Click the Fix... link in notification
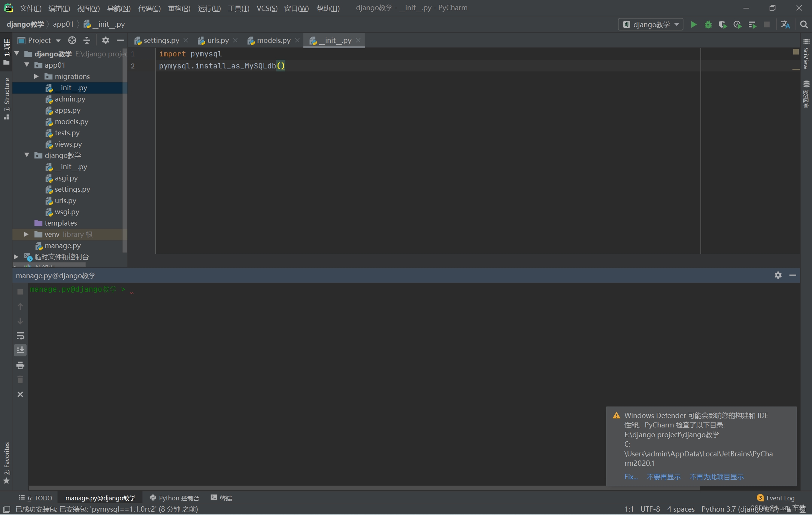The width and height of the screenshot is (812, 515). (x=630, y=477)
